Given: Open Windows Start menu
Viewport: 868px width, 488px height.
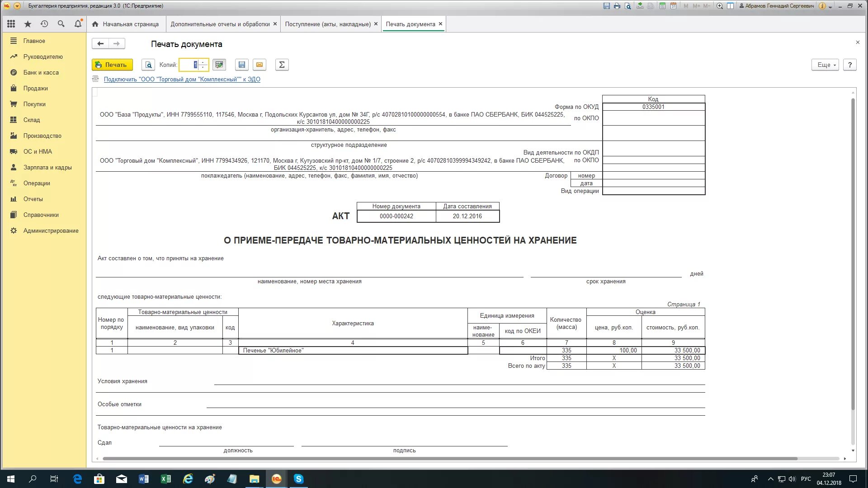Looking at the screenshot, I should 11,479.
